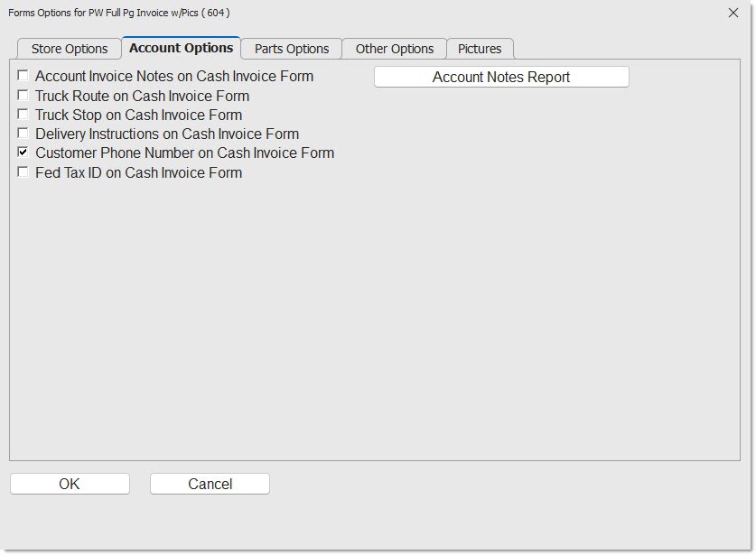Click the "Fed Tax ID on Cash Invoice Form" text
This screenshot has width=756, height=555.
pyautogui.click(x=138, y=173)
